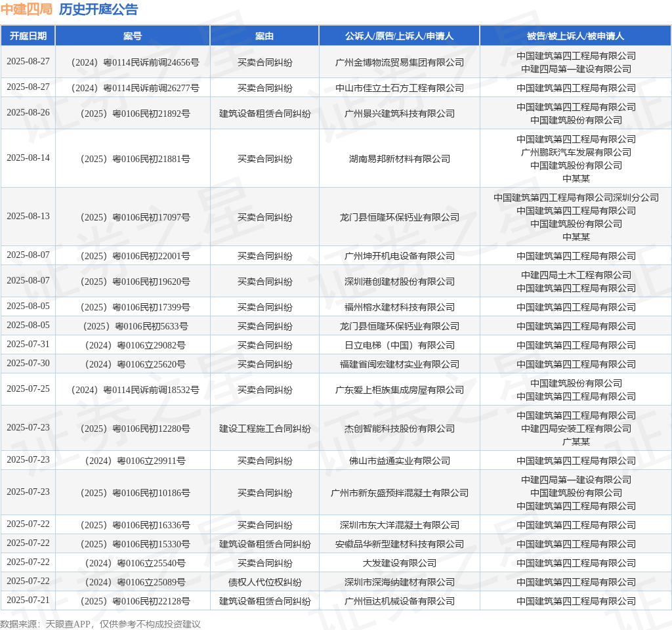
Task: Click the 公诉人/原告/上诉人/申请人 column header
Action: [399, 36]
